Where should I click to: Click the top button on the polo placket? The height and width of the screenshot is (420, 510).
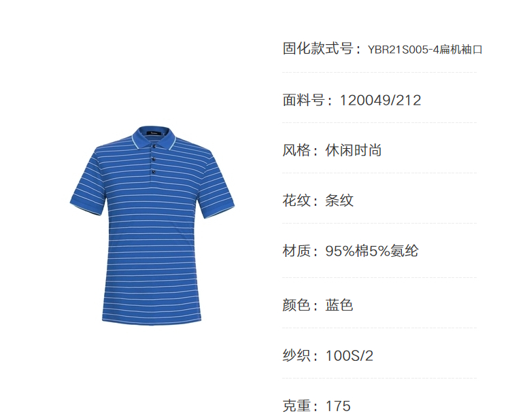click(154, 147)
